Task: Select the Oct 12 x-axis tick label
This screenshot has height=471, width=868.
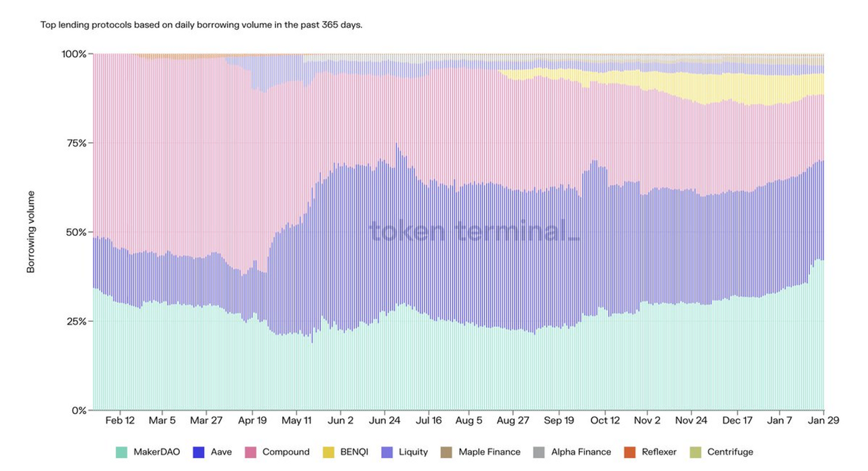Action: point(605,420)
